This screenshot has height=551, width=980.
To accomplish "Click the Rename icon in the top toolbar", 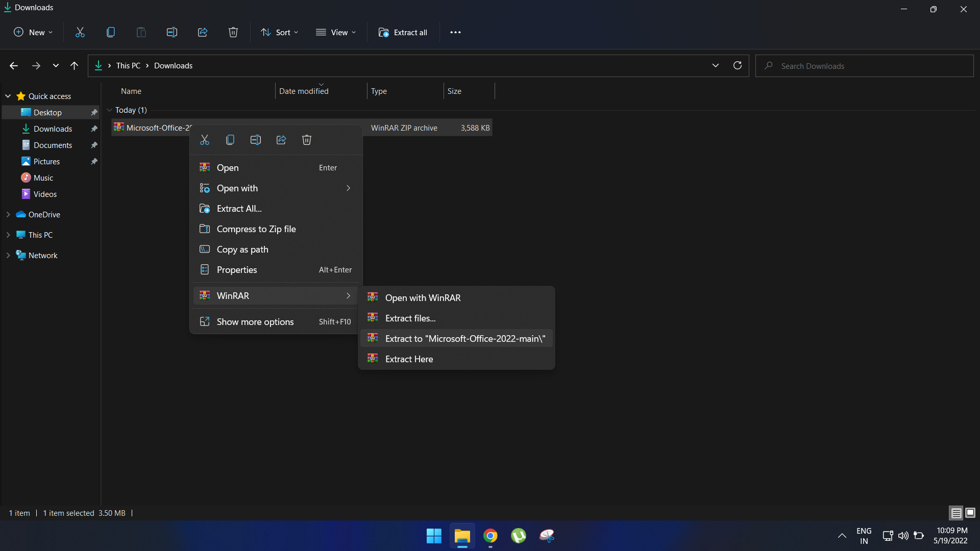I will pyautogui.click(x=172, y=32).
